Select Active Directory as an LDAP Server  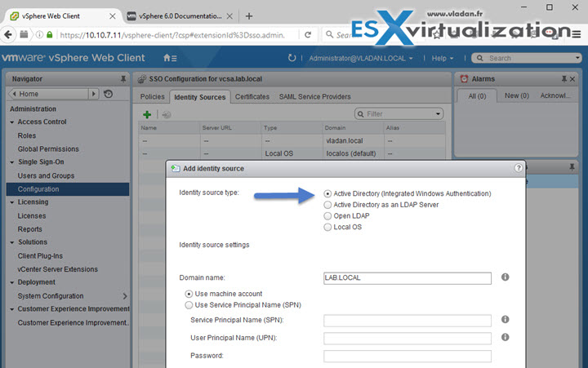[x=327, y=205]
